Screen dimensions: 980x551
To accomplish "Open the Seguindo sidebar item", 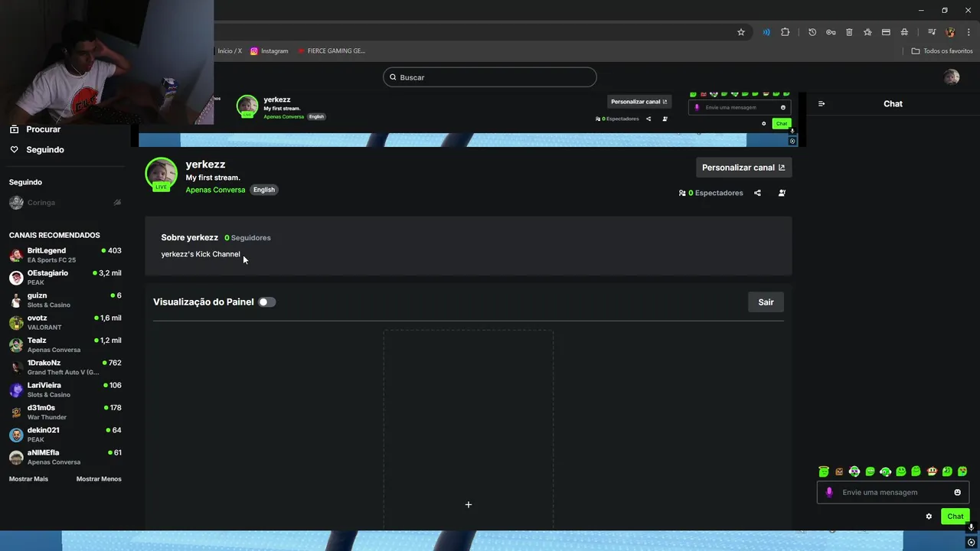I will pyautogui.click(x=37, y=149).
